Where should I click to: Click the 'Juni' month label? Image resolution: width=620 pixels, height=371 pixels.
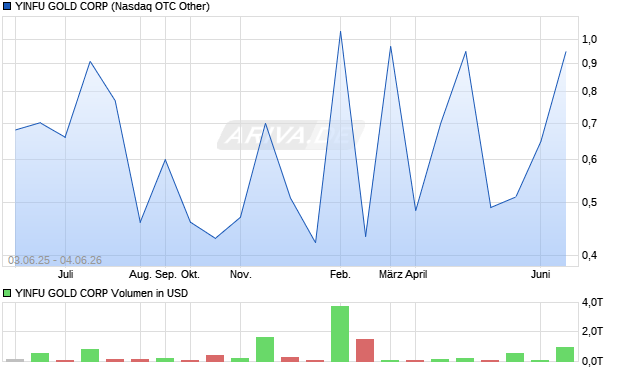541,274
